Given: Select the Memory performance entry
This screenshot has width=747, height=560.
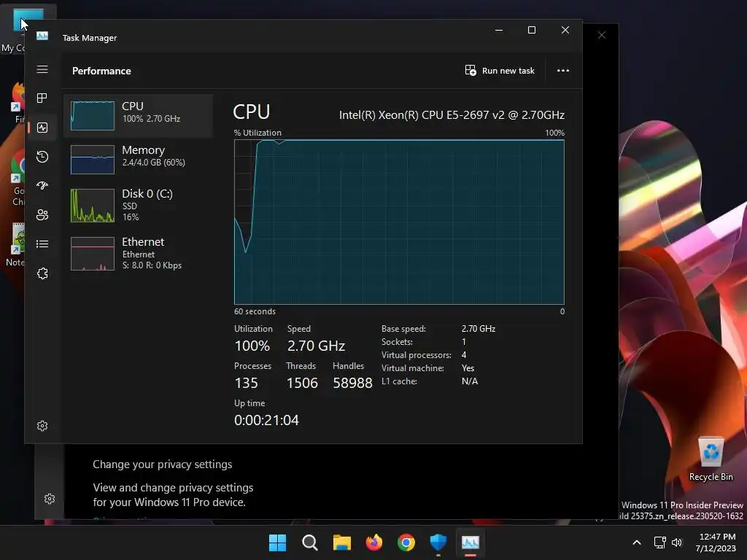Looking at the screenshot, I should (138, 159).
